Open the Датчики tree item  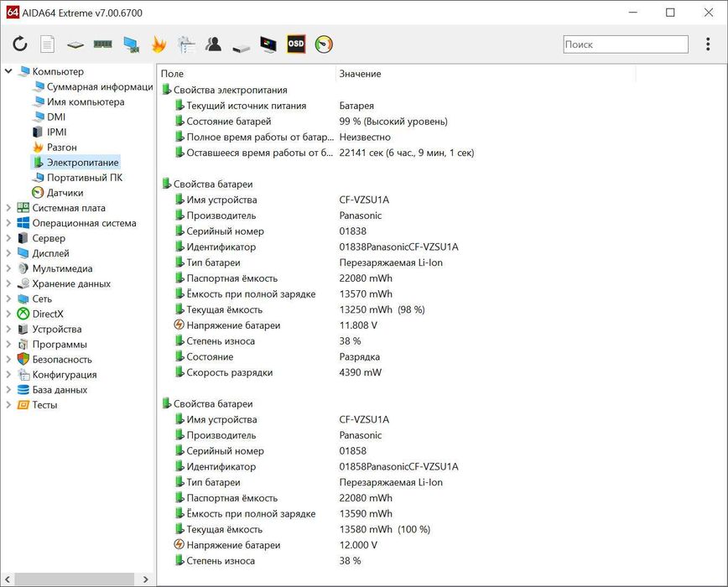[x=58, y=193]
